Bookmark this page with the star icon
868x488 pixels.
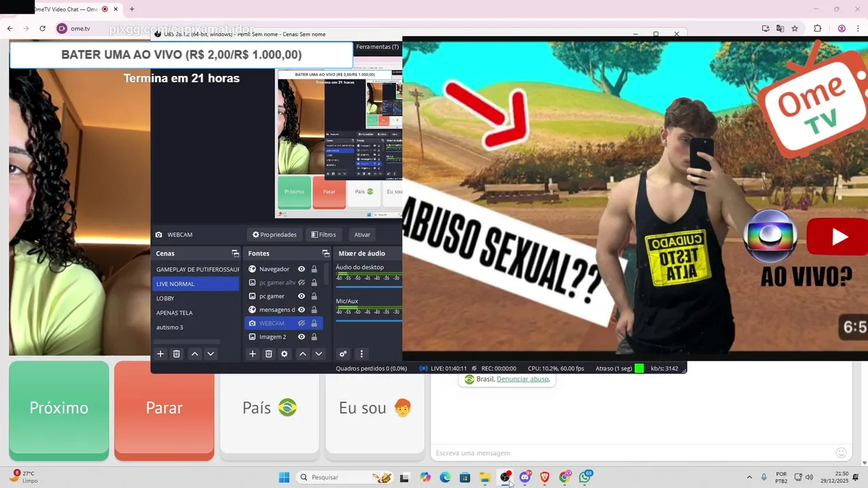(795, 28)
